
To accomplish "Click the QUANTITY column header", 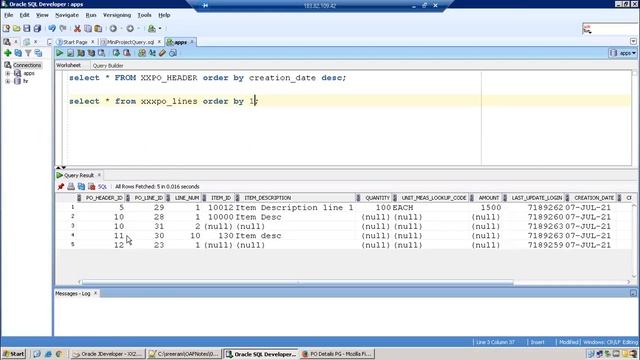I will [377, 198].
